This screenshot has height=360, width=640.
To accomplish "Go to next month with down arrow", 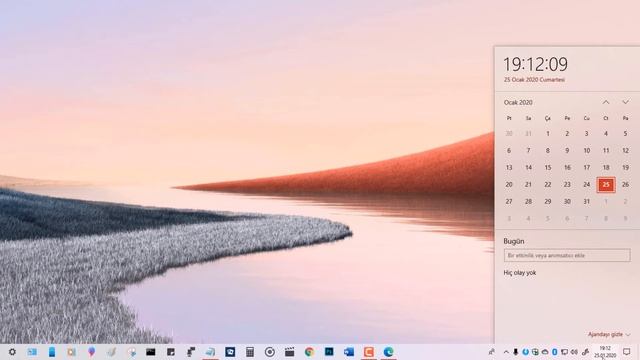I will (625, 102).
